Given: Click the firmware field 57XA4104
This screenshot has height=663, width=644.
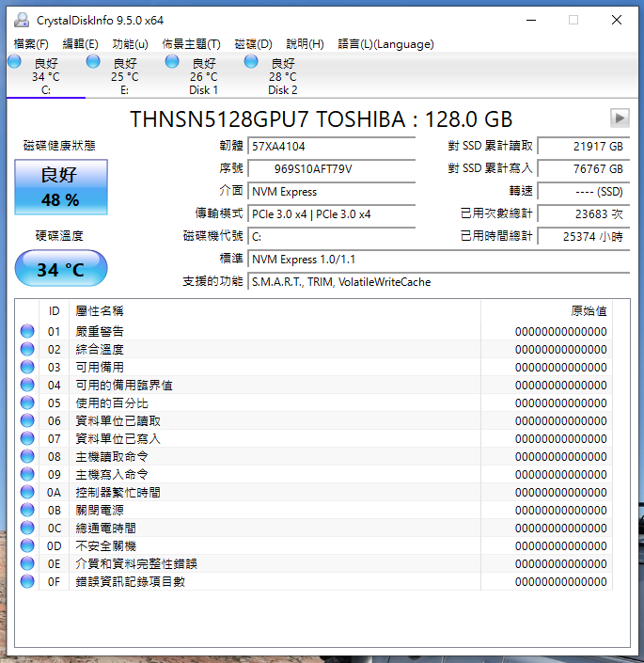Looking at the screenshot, I should click(x=332, y=147).
